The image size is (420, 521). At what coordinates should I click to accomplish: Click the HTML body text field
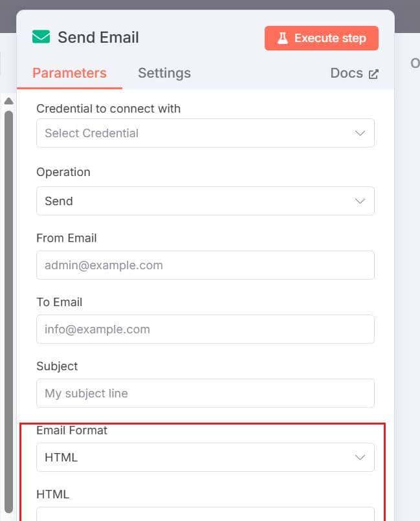tap(205, 514)
